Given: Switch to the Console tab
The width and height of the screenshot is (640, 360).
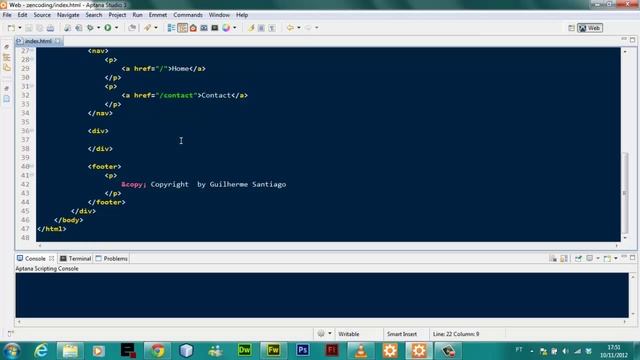Looking at the screenshot, I should [x=35, y=258].
